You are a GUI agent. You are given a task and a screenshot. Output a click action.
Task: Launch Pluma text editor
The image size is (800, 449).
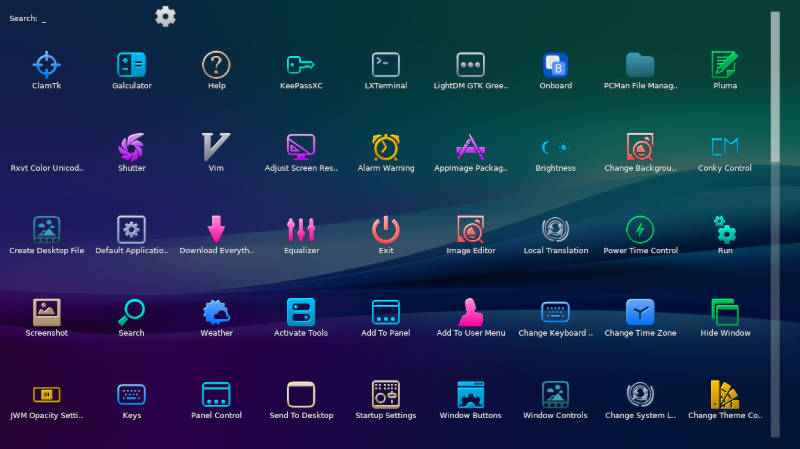tap(725, 65)
